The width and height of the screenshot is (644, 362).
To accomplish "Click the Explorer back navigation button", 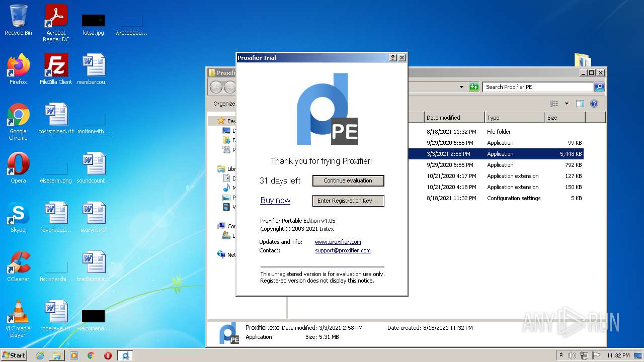I will coord(216,87).
